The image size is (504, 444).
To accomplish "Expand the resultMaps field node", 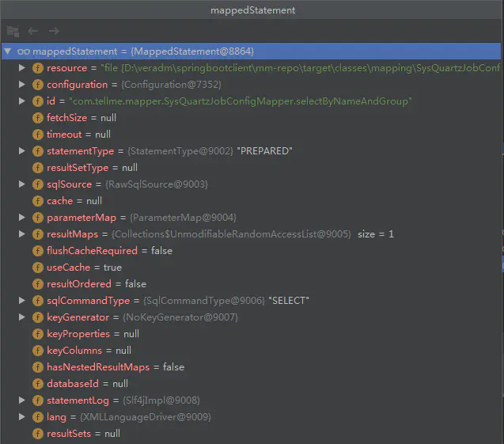I will click(22, 234).
